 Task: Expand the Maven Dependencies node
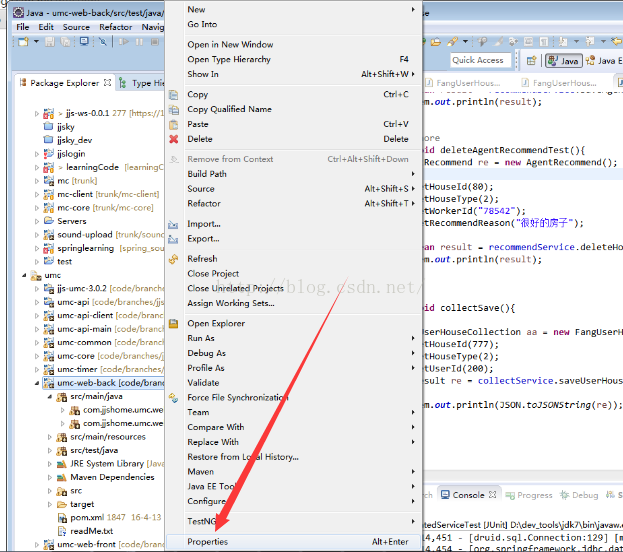pyautogui.click(x=50, y=477)
